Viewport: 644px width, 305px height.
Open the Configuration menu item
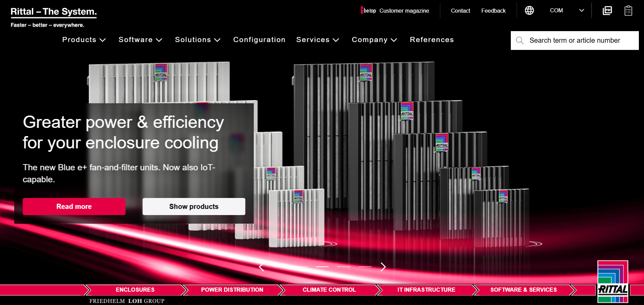[x=259, y=40]
